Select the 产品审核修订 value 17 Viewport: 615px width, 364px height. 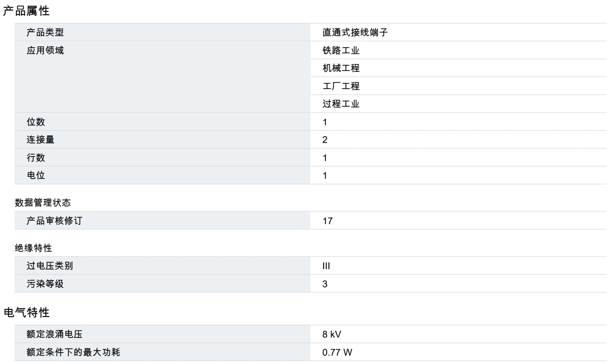pyautogui.click(x=327, y=221)
